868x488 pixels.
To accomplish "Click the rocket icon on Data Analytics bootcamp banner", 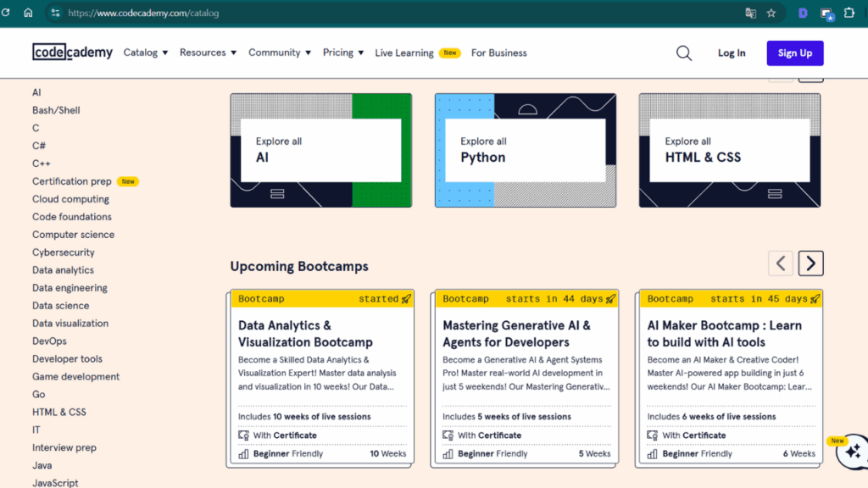I will tap(405, 298).
